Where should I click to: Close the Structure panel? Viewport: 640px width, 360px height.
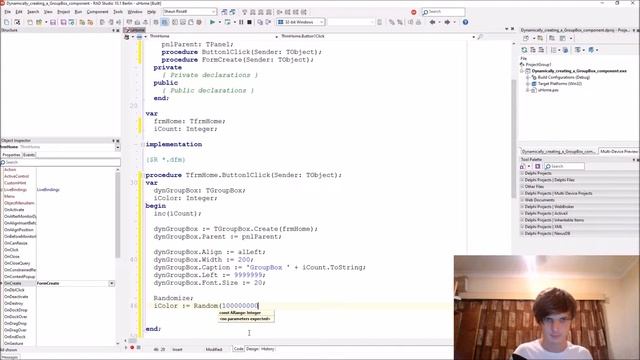click(x=118, y=30)
